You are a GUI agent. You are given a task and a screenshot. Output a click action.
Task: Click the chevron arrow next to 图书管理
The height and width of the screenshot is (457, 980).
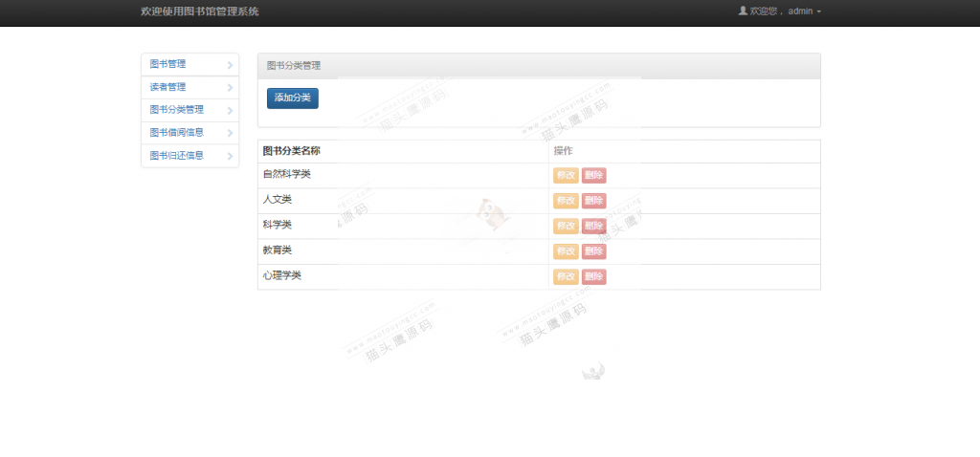[230, 65]
